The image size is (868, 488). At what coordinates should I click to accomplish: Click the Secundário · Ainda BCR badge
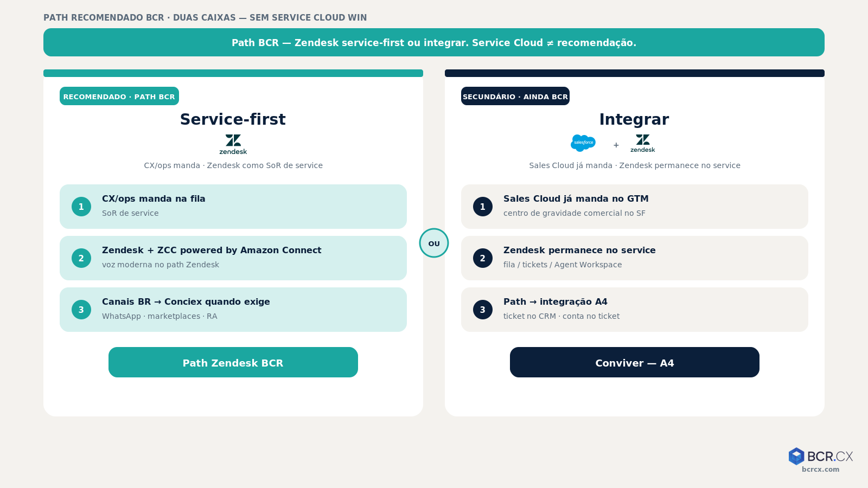coord(515,96)
